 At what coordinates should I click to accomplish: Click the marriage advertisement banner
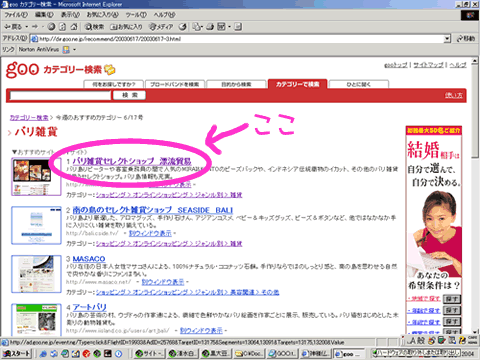click(434, 230)
